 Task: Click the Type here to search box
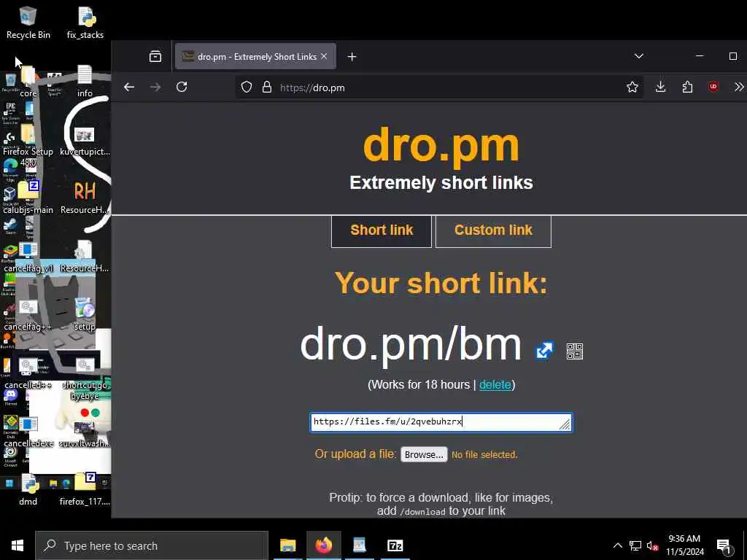152,545
